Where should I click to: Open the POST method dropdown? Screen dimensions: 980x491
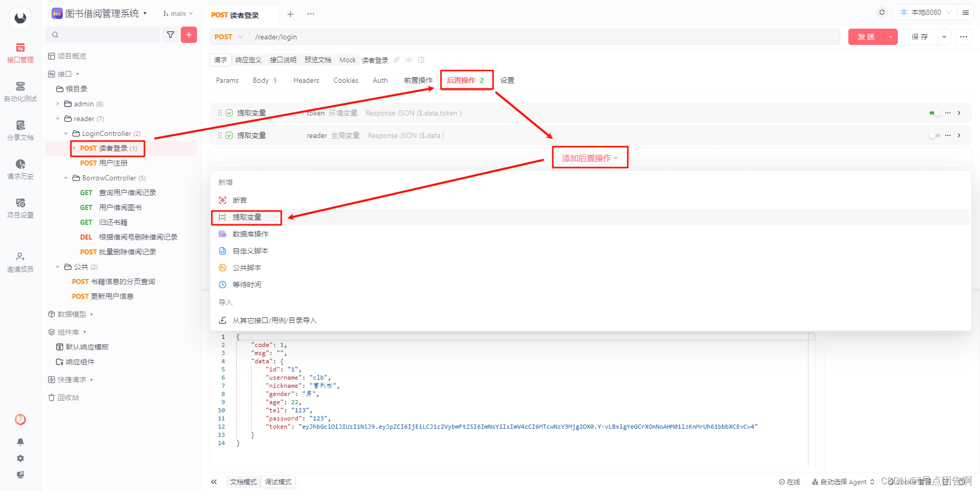pyautogui.click(x=229, y=37)
